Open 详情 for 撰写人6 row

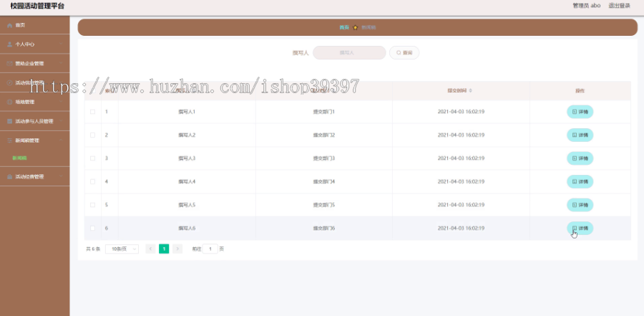pyautogui.click(x=580, y=229)
